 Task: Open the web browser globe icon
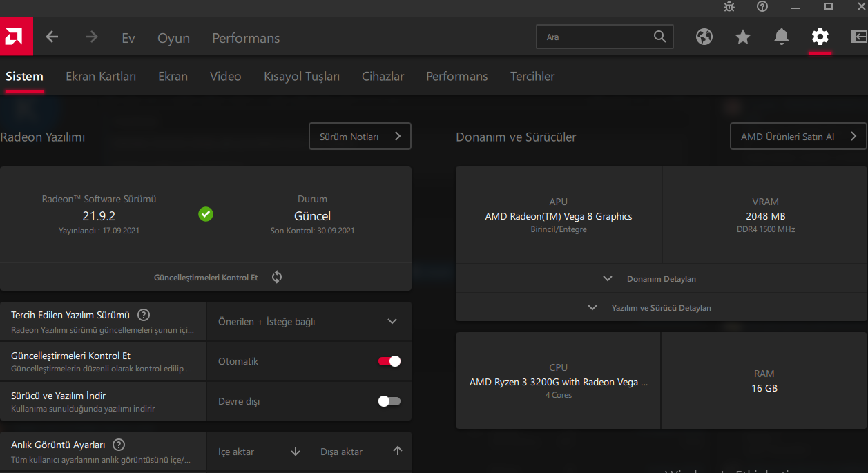pyautogui.click(x=704, y=37)
